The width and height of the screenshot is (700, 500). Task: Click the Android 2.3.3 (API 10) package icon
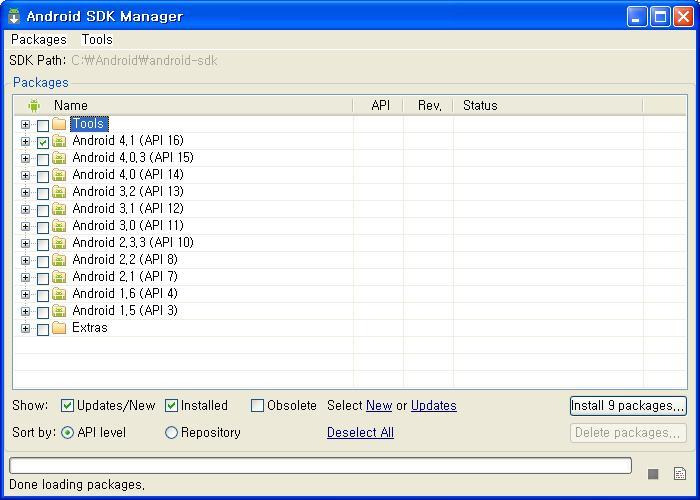[59, 243]
